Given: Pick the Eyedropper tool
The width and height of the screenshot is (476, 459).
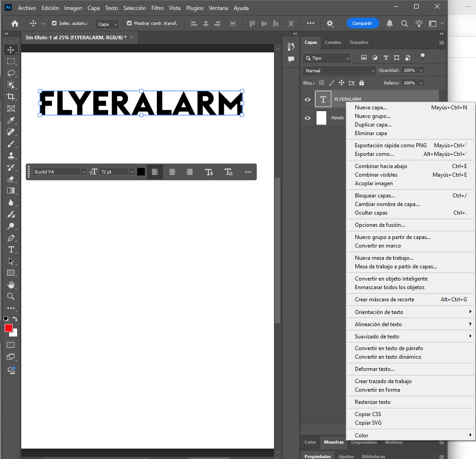Looking at the screenshot, I should coord(11,120).
